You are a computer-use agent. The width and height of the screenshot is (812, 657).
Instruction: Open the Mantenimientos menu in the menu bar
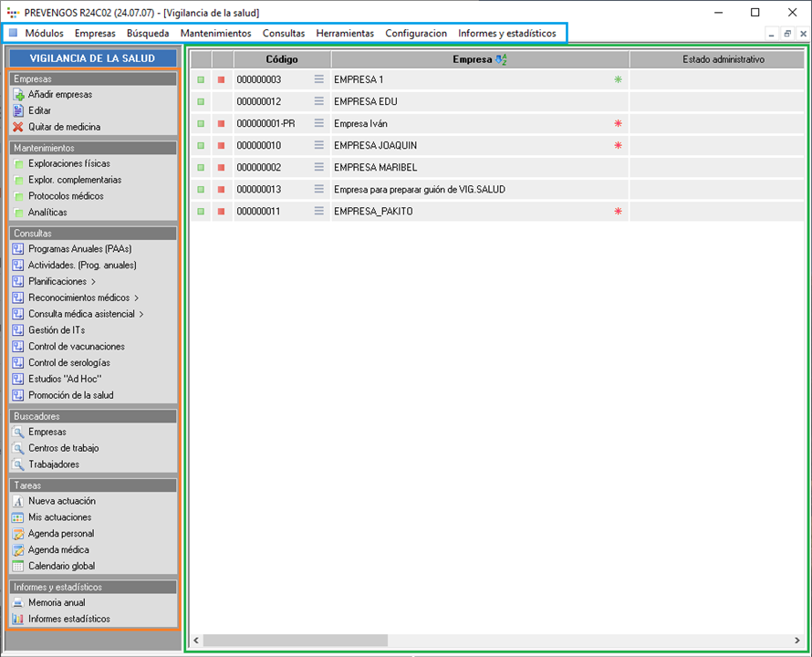coord(215,33)
